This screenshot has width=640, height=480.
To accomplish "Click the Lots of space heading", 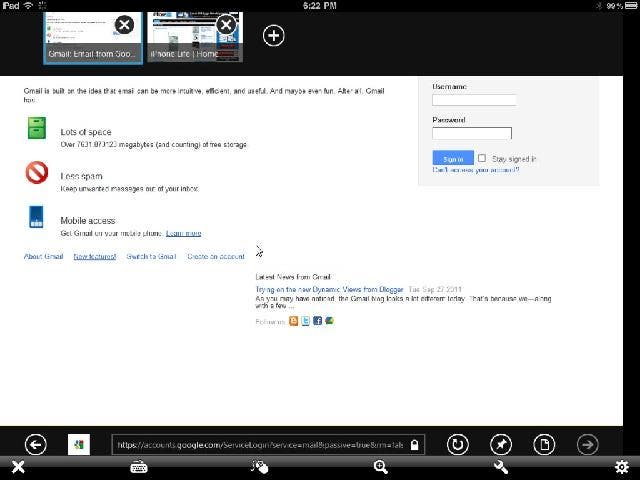I will pos(86,132).
